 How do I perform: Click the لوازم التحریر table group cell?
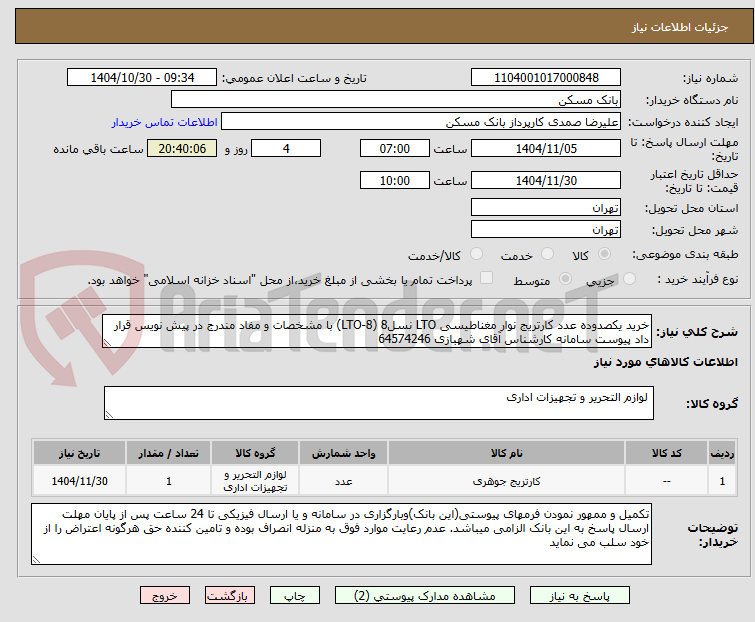pos(255,481)
